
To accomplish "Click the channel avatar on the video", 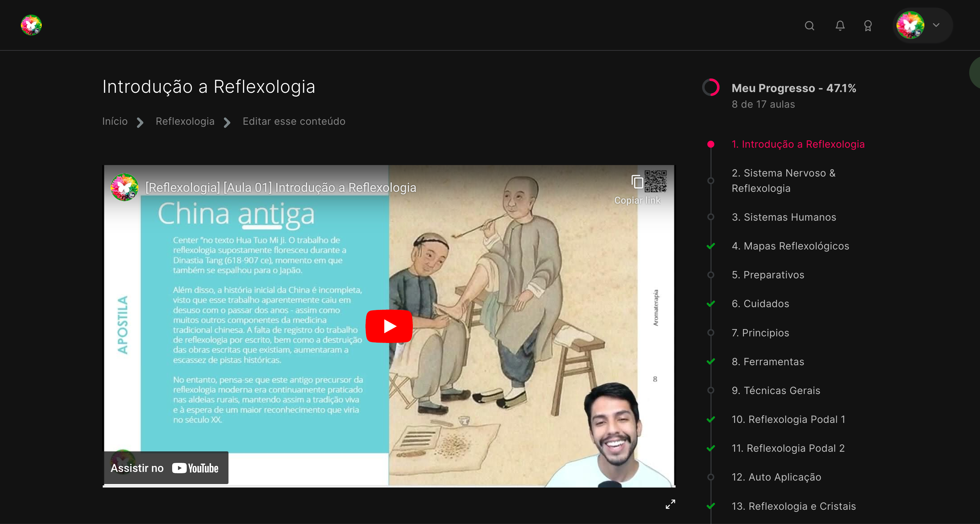I will coord(124,187).
